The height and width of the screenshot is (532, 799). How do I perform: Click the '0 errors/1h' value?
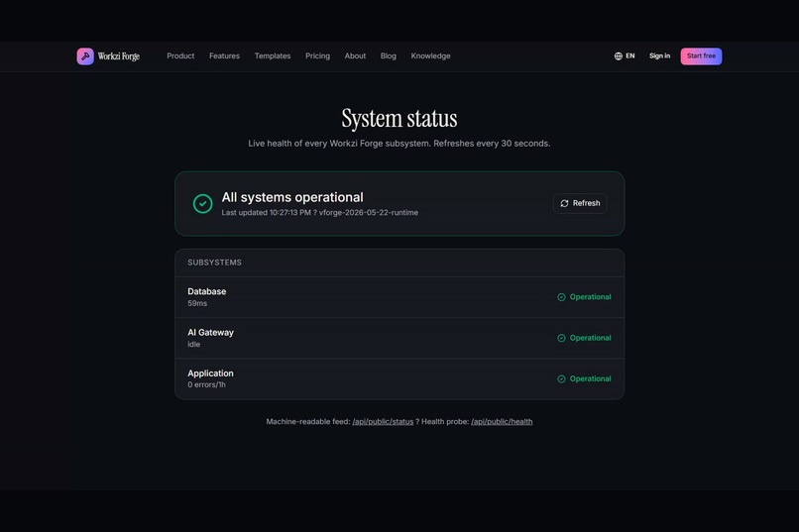(206, 384)
